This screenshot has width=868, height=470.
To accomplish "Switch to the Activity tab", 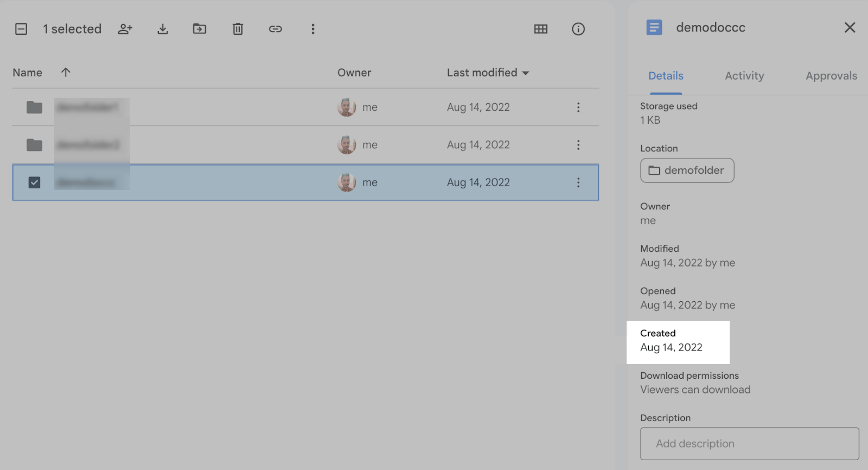I will pyautogui.click(x=744, y=76).
